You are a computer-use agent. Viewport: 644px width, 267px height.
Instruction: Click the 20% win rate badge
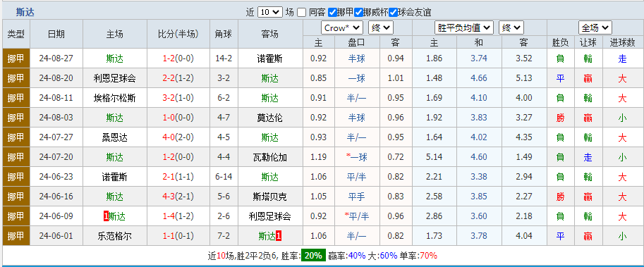[x=313, y=256]
